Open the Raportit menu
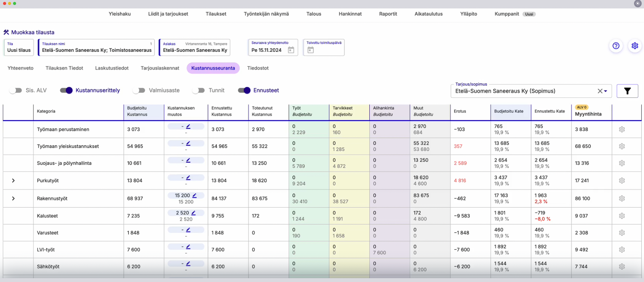Screen dimensions: 644x282 coord(388,14)
